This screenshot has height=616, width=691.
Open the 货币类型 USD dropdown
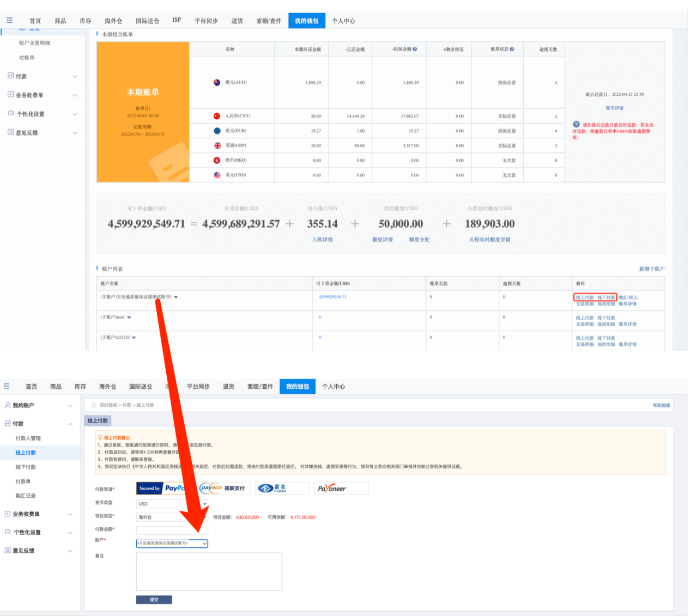click(172, 504)
